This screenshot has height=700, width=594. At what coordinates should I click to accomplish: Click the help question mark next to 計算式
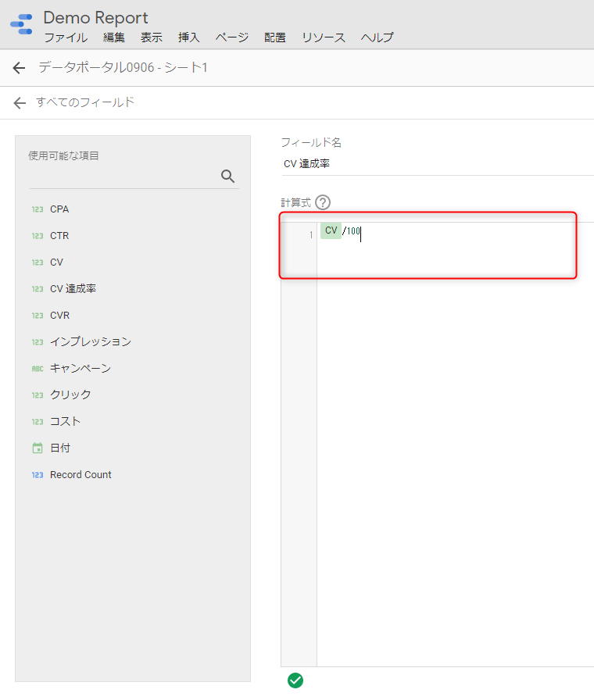coord(323,202)
